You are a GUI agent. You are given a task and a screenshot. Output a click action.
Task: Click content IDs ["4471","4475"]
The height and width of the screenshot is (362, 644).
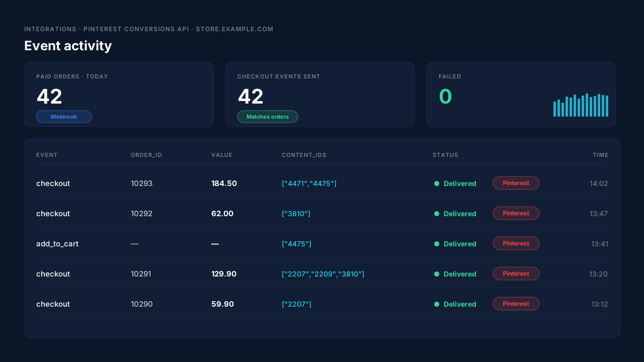pyautogui.click(x=309, y=184)
